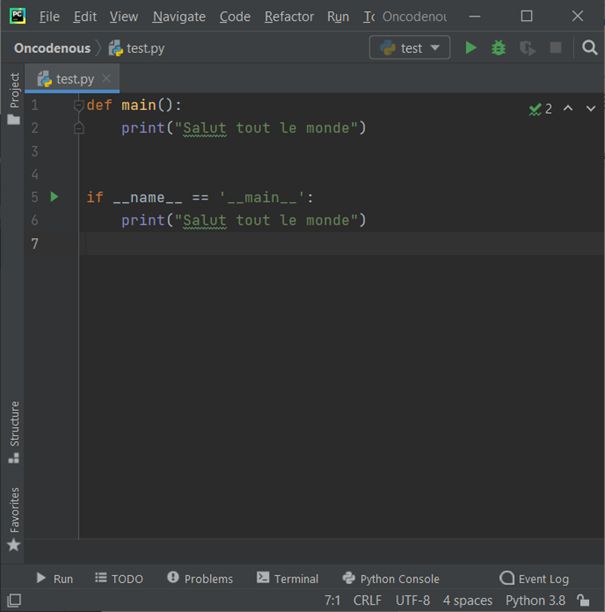Image resolution: width=605 pixels, height=612 pixels.
Task: Click the Structure sidebar icon
Action: click(x=14, y=458)
